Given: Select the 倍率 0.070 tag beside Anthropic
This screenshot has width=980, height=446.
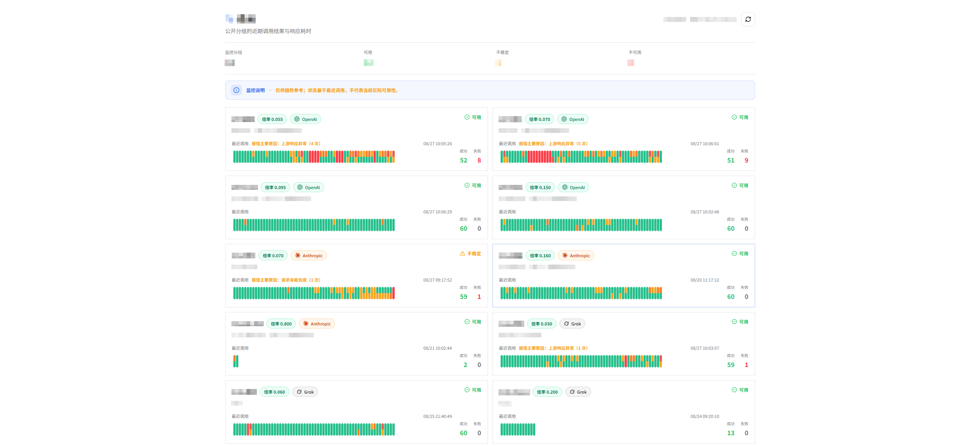Looking at the screenshot, I should [x=273, y=256].
